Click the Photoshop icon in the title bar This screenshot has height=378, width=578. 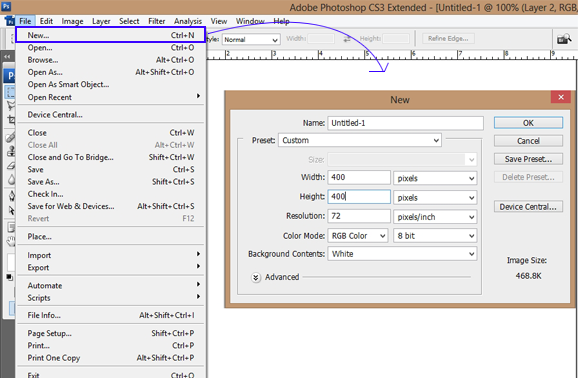click(x=6, y=6)
